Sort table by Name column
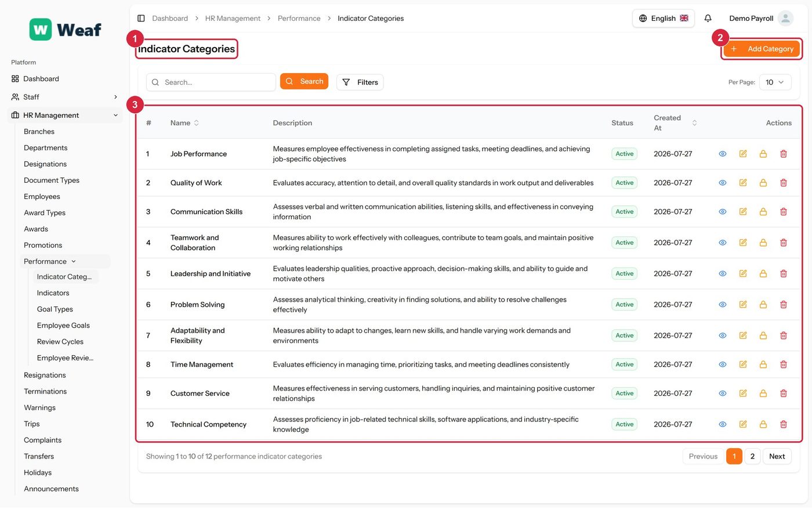812x509 pixels. pyautogui.click(x=184, y=123)
